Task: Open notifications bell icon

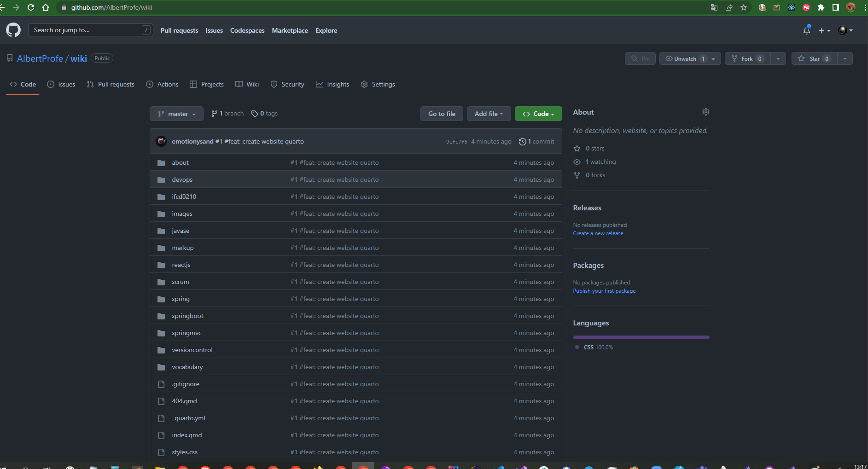Action: [806, 30]
